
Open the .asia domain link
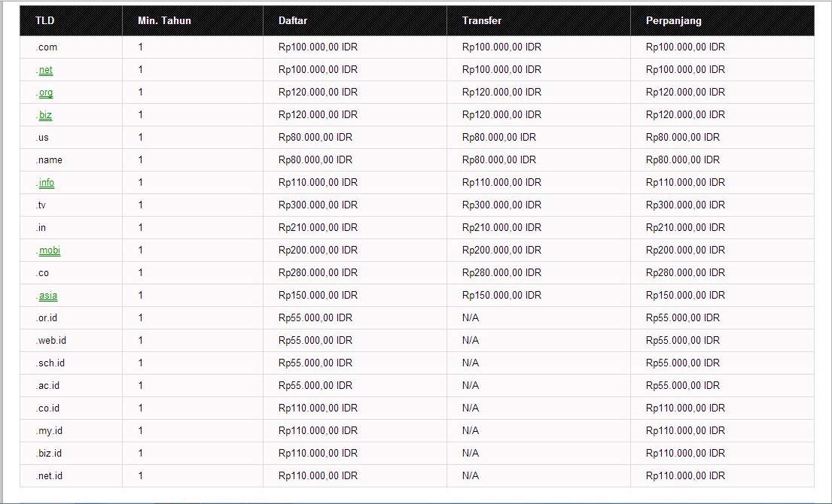[x=47, y=296]
